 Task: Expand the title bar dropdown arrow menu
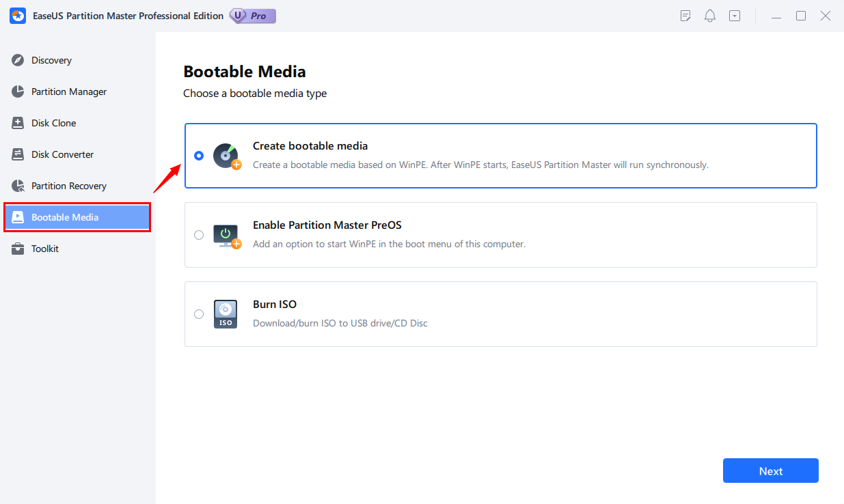(x=735, y=16)
